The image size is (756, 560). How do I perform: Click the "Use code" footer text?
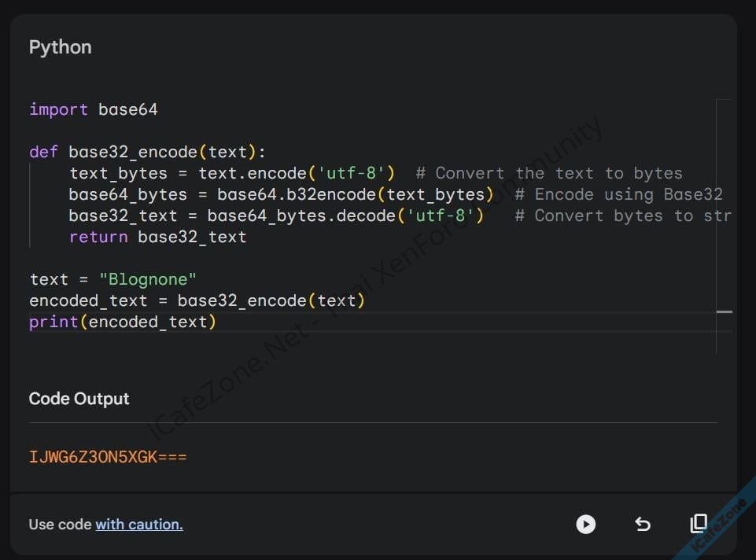(x=61, y=525)
